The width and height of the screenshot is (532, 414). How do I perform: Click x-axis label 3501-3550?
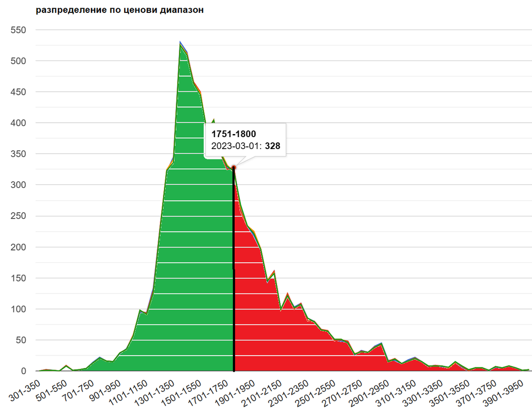pyautogui.click(x=450, y=392)
